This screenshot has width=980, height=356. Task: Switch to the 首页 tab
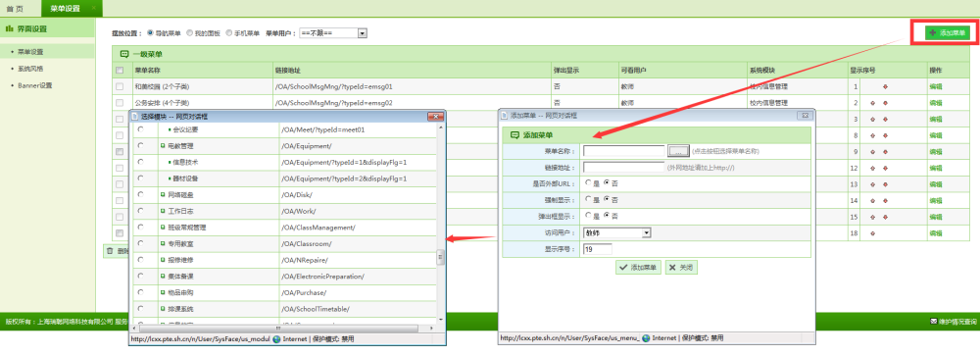click(15, 8)
